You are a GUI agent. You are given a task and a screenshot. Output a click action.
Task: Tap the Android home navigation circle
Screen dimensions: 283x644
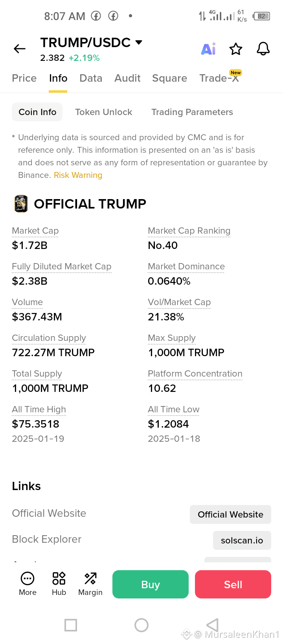point(141,625)
